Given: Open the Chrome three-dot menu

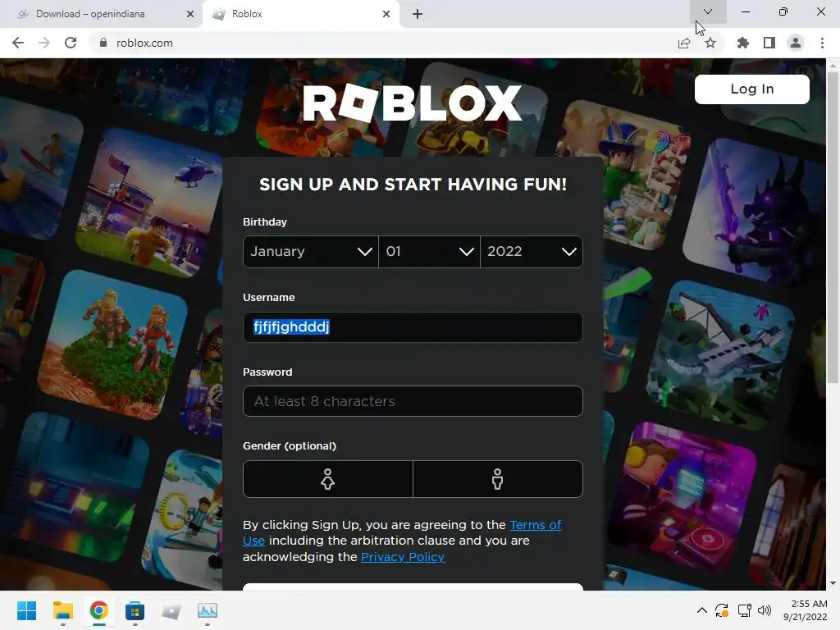Looking at the screenshot, I should click(x=822, y=43).
